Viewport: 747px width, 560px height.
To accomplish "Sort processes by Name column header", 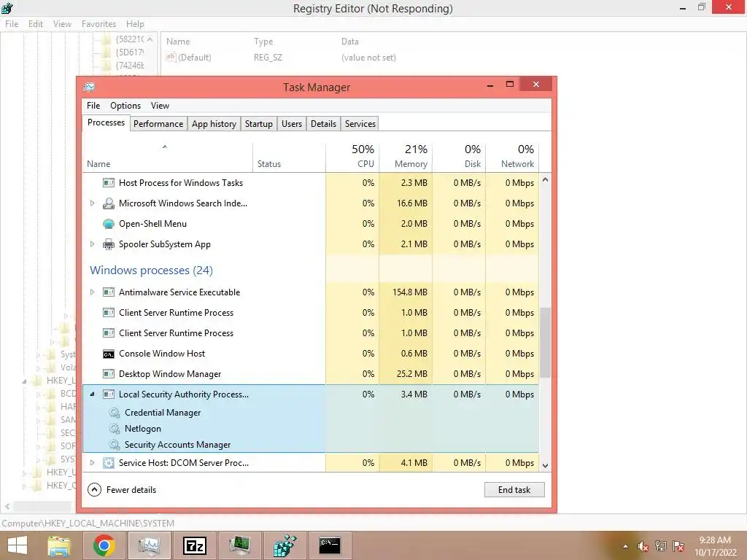I will coord(168,157).
